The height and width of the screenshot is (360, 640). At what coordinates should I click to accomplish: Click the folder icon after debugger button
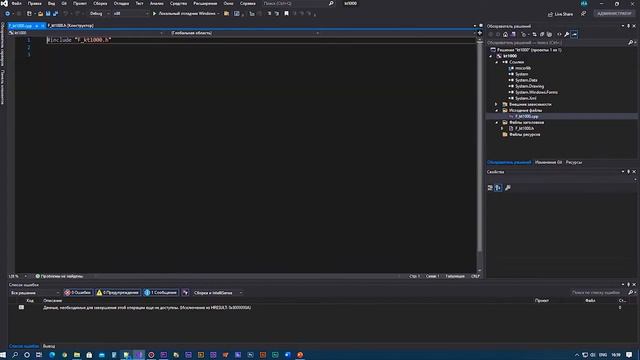[x=227, y=13]
